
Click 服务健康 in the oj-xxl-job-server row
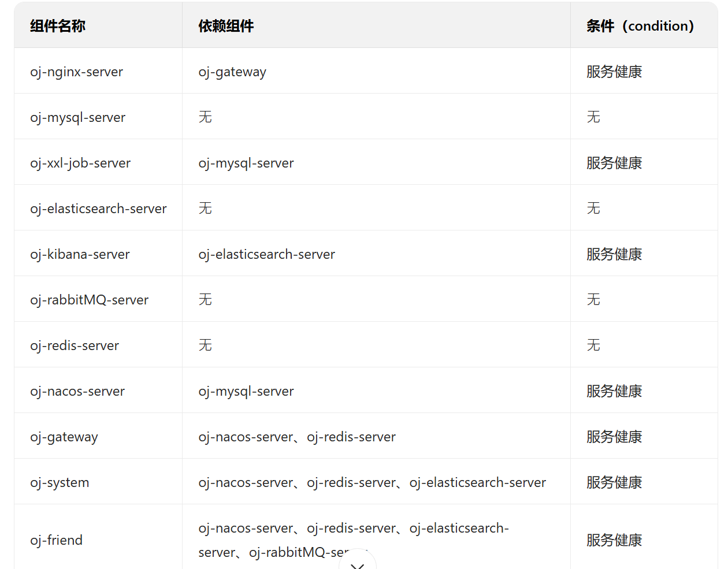[614, 163]
